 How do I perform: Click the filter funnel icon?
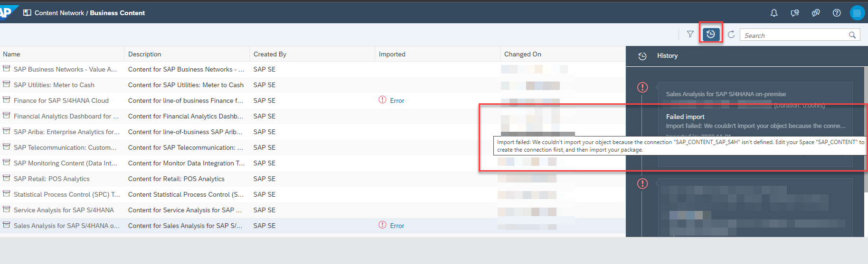coord(690,34)
